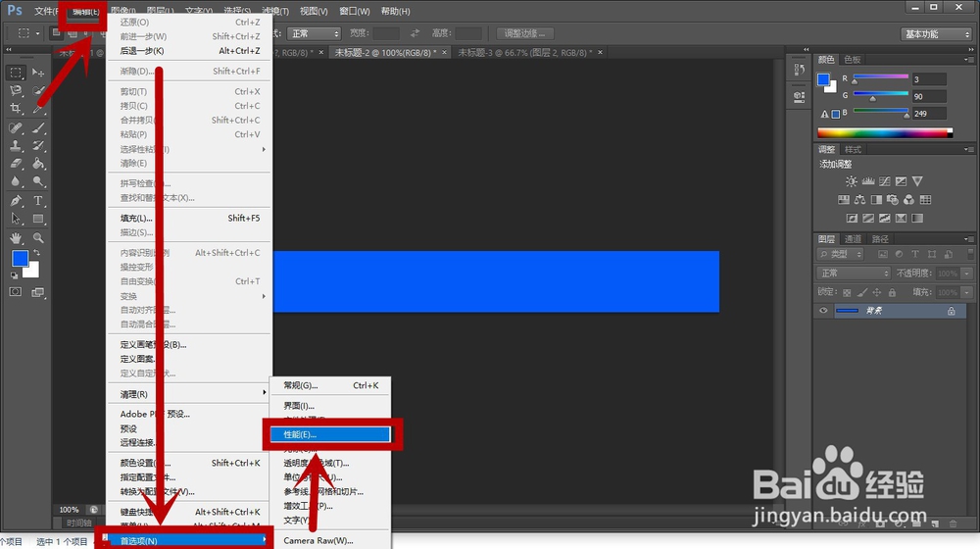Open the 视图(V) menu
Viewport: 980px width, 549px height.
[314, 11]
